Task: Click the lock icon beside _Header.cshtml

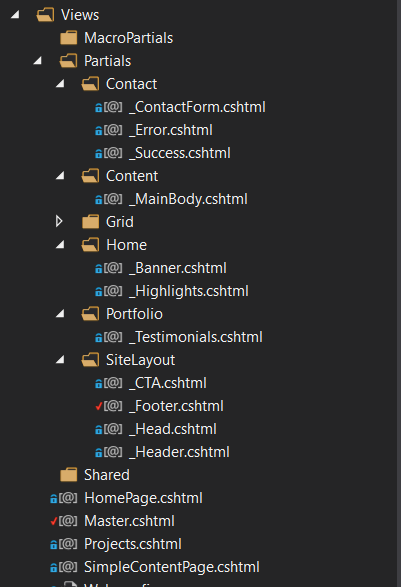Action: (99, 453)
